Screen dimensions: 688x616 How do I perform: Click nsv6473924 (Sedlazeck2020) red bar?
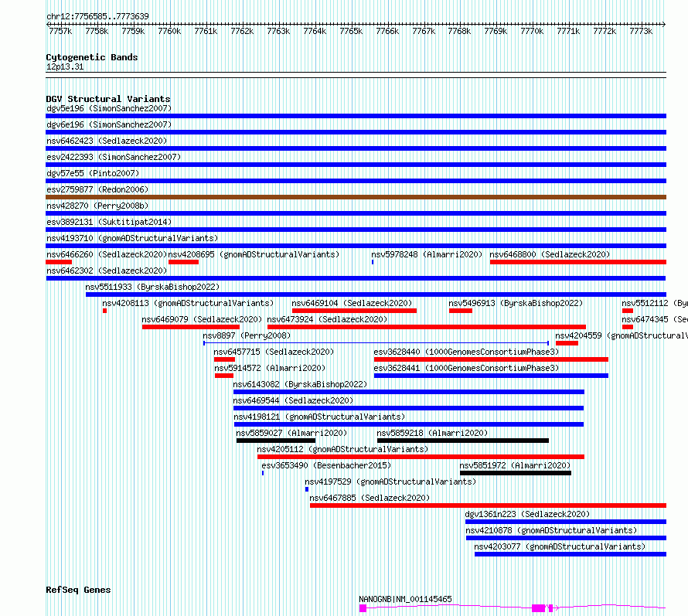click(427, 327)
